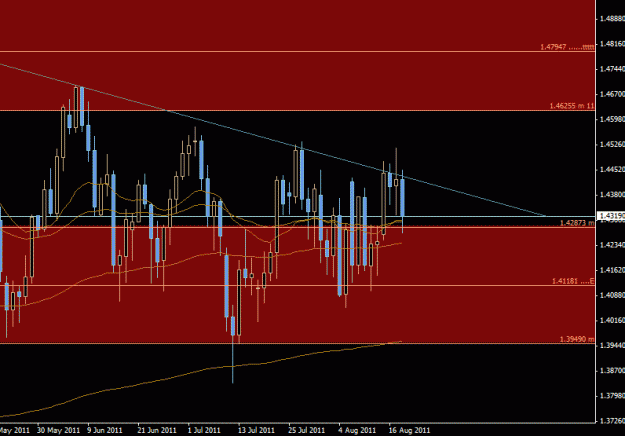Viewport: 625px width, 436px height.
Task: Click the 1.46255 m 11 level label
Action: pos(572,106)
